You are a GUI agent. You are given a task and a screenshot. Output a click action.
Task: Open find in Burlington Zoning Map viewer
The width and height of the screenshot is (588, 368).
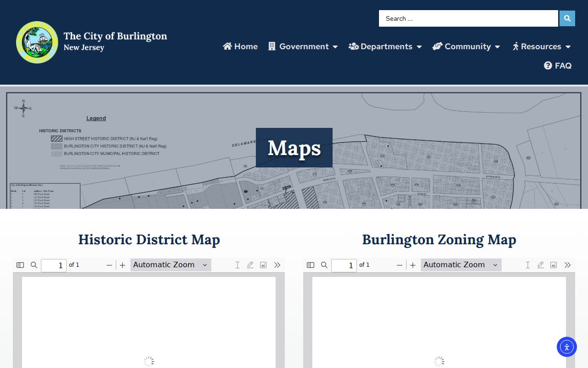click(324, 265)
